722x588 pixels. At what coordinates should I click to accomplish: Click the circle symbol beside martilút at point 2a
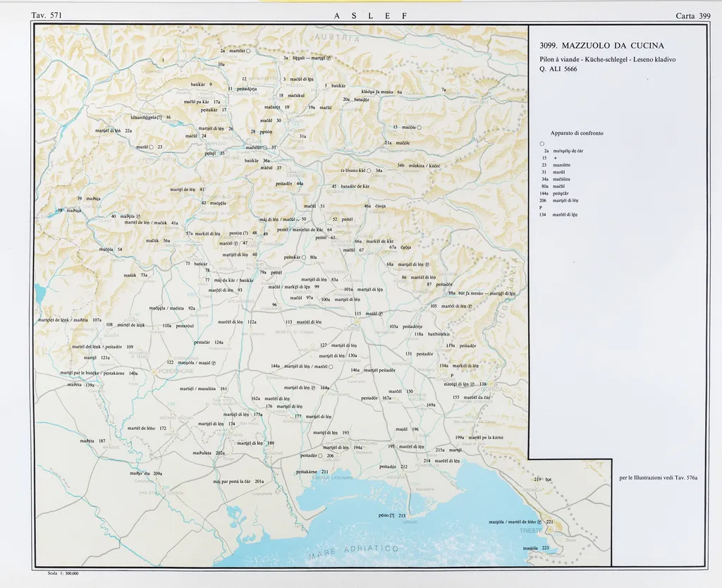[249, 51]
